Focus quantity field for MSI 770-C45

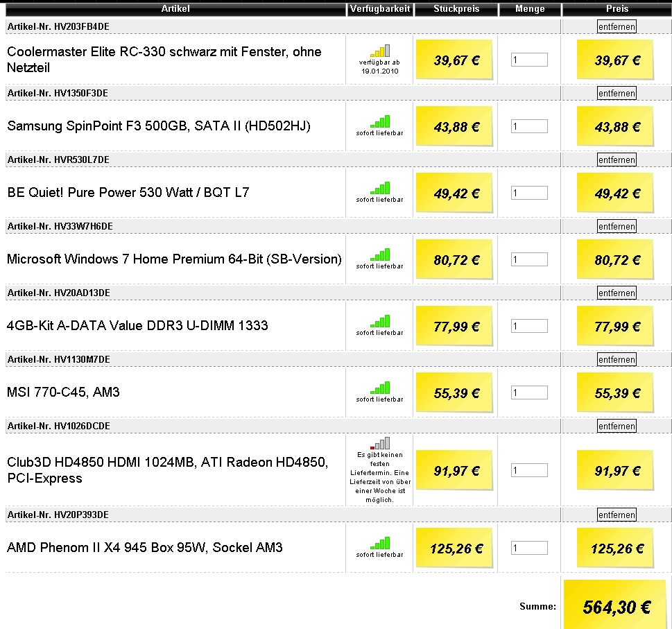coord(529,393)
